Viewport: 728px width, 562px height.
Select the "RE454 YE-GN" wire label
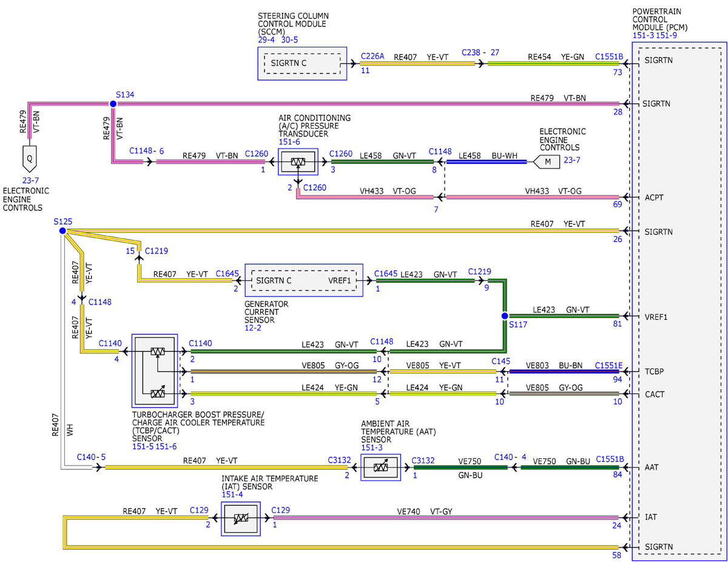[x=556, y=56]
